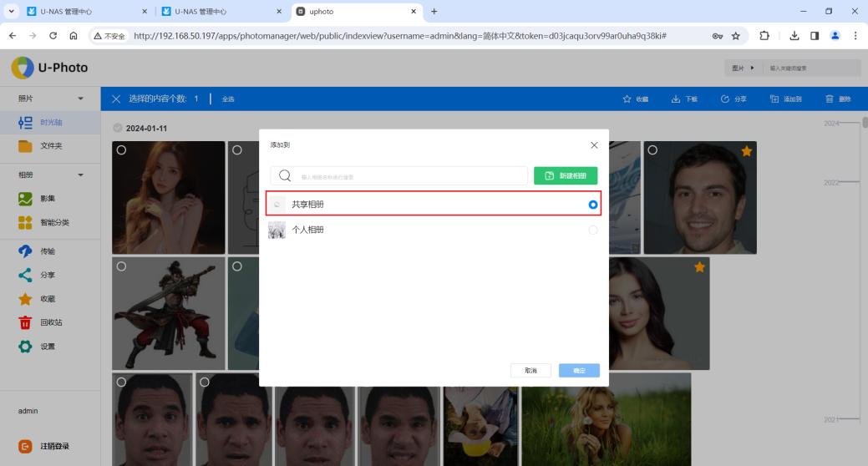Collapse the 相册 section in sidebar
Image resolution: width=868 pixels, height=466 pixels.
coord(80,175)
